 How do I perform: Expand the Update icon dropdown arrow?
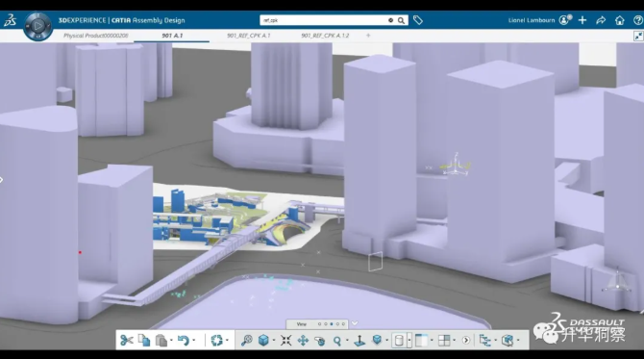point(227,341)
